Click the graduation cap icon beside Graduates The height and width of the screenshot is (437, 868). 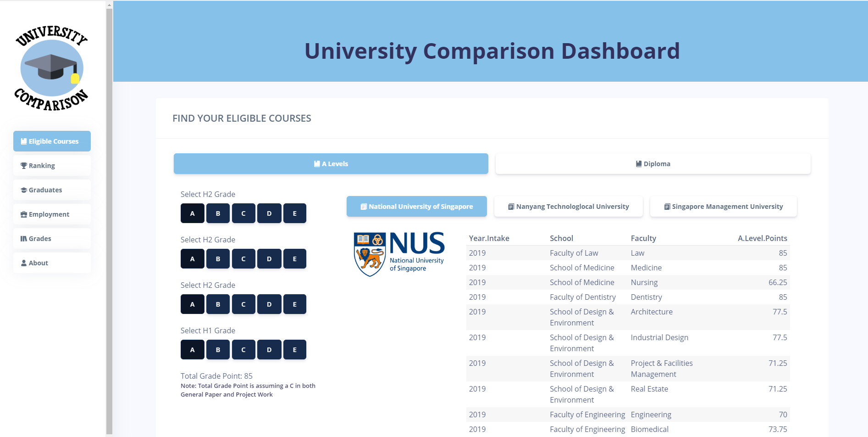24,190
